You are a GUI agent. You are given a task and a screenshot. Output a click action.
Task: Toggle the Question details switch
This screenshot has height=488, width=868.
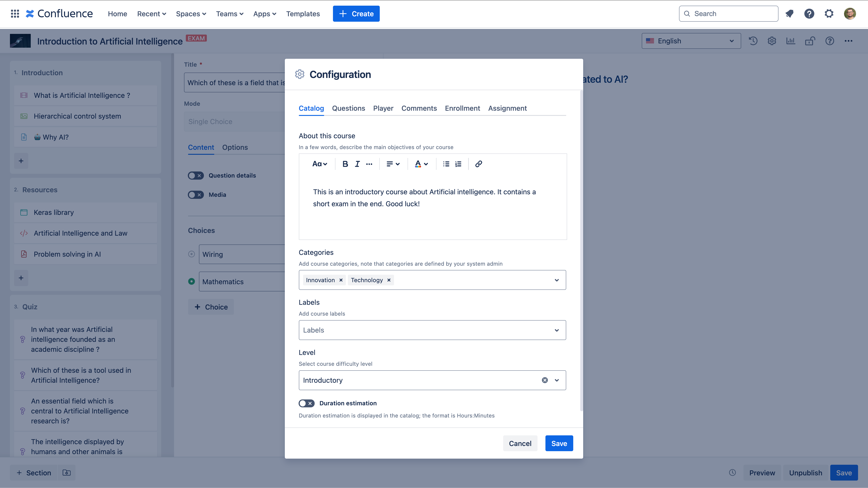pos(196,176)
